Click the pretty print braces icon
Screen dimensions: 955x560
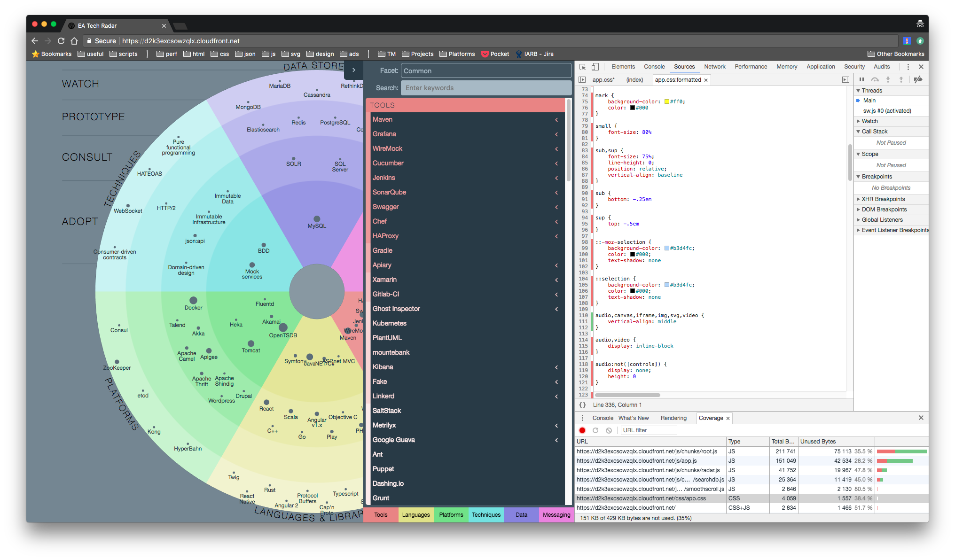(x=582, y=405)
